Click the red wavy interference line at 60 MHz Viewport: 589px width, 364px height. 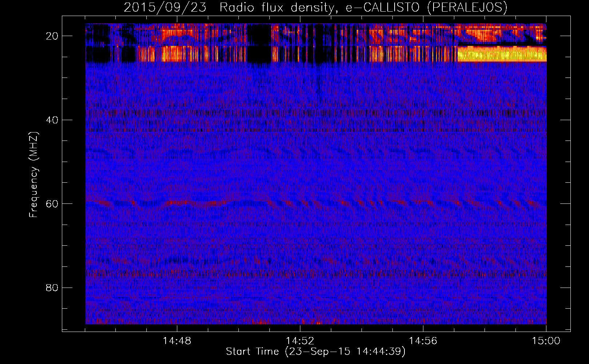click(x=316, y=203)
